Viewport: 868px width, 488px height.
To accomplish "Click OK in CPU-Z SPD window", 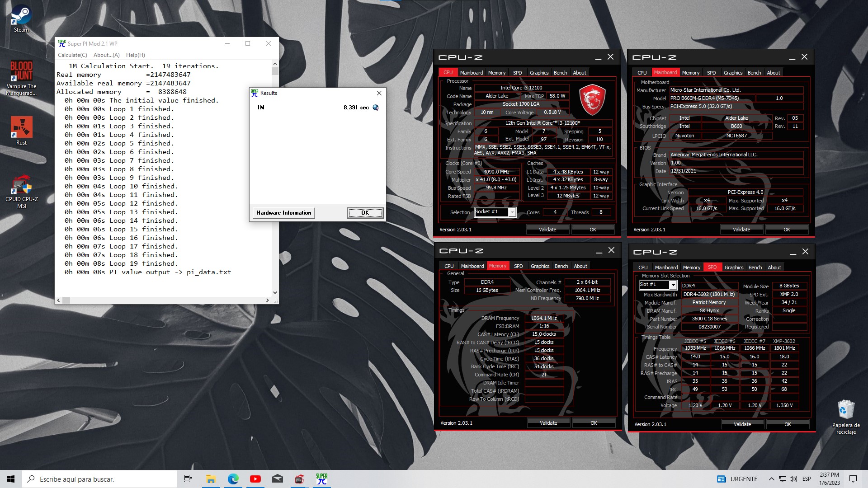I will [x=788, y=424].
